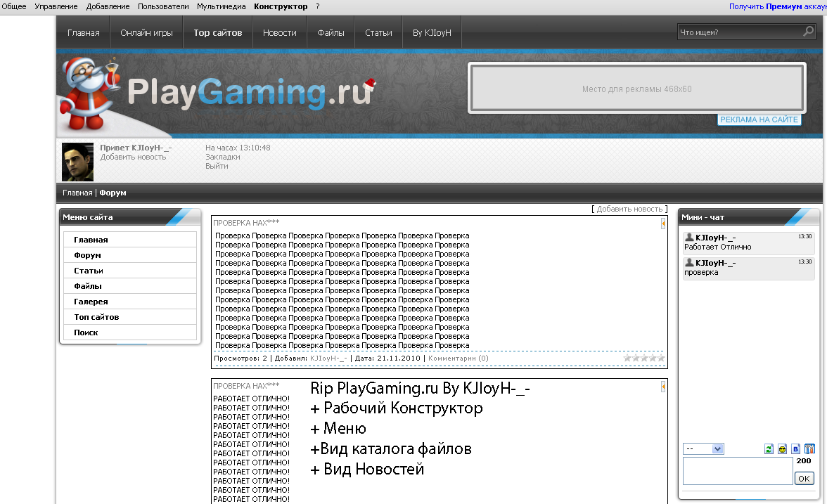Viewport: 827px width, 504px height.
Task: Click the date '21.11.2010' in news footer
Action: tap(399, 358)
